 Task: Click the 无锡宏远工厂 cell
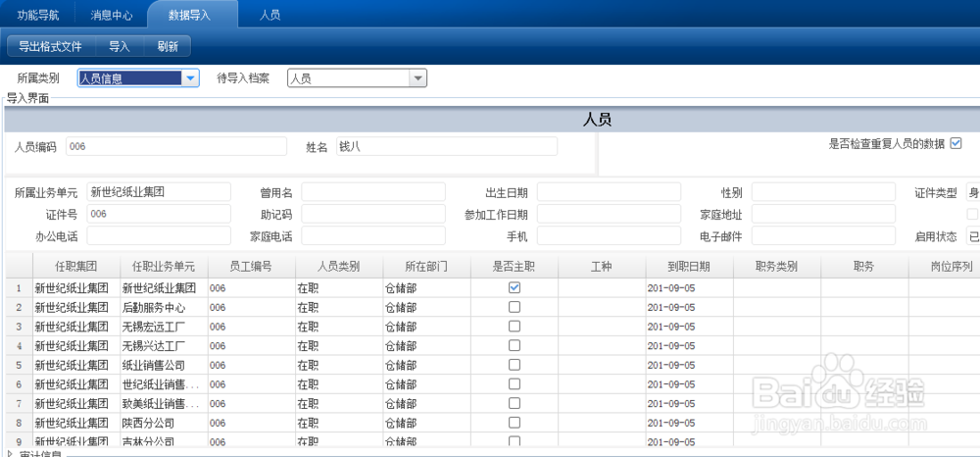(x=164, y=327)
